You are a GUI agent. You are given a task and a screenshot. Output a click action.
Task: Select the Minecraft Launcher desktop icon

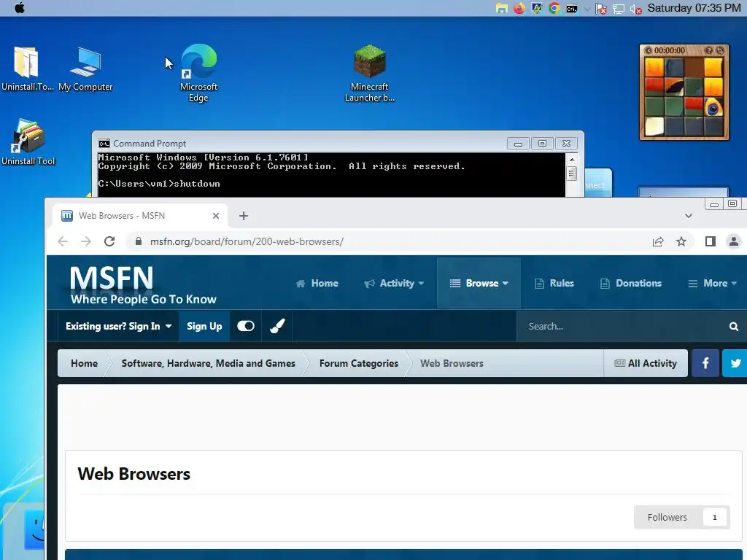(370, 73)
